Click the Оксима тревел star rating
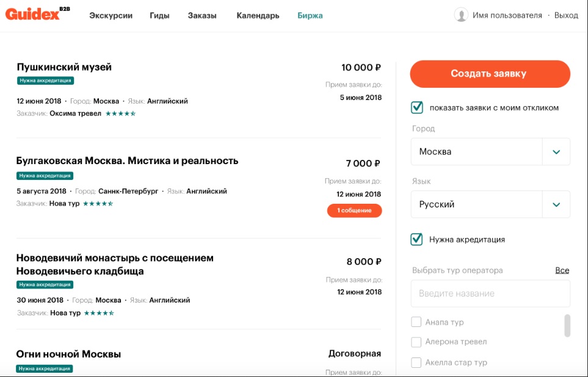This screenshot has height=377, width=588. (x=120, y=113)
